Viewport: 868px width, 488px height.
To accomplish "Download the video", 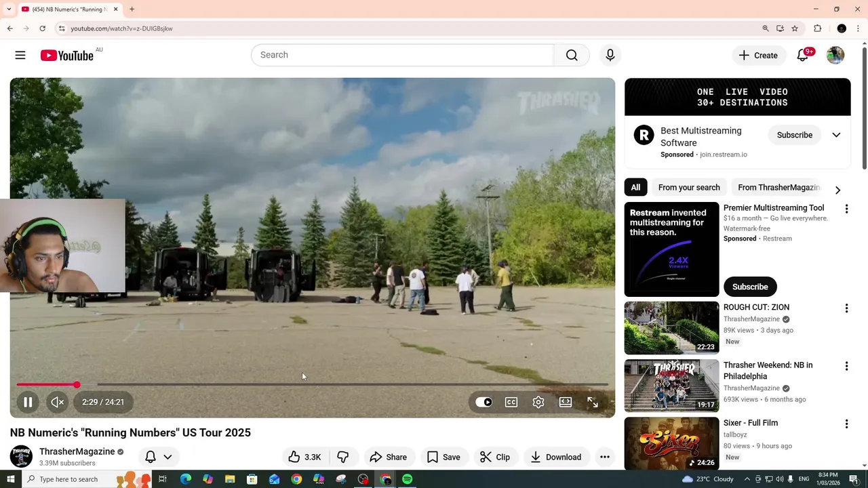I will pos(555,457).
